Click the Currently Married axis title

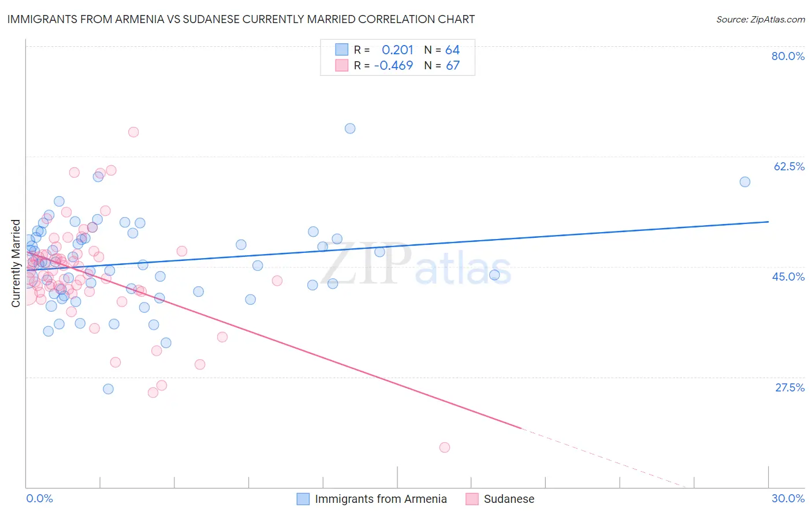(16, 263)
